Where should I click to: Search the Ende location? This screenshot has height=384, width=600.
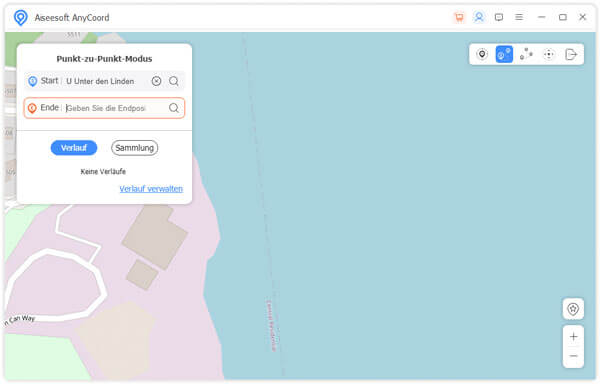tap(174, 108)
